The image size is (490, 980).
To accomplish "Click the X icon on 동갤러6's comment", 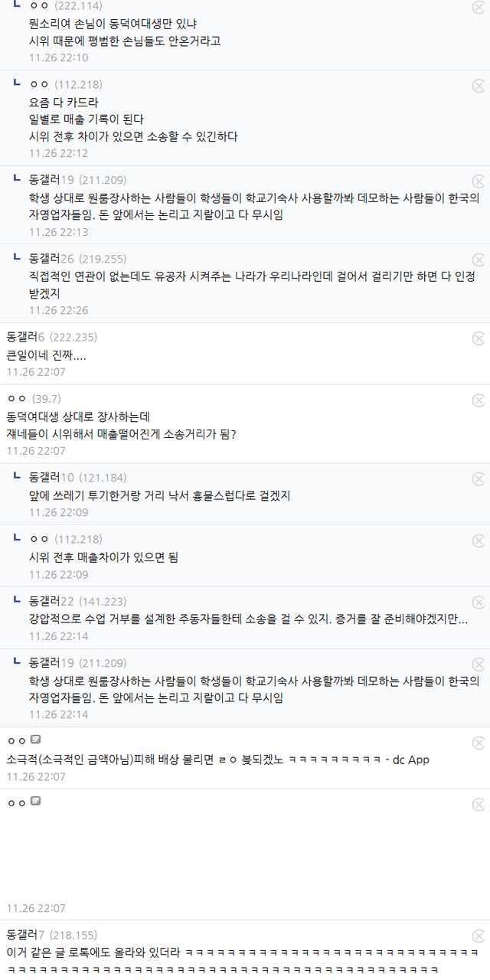I will pyautogui.click(x=479, y=338).
